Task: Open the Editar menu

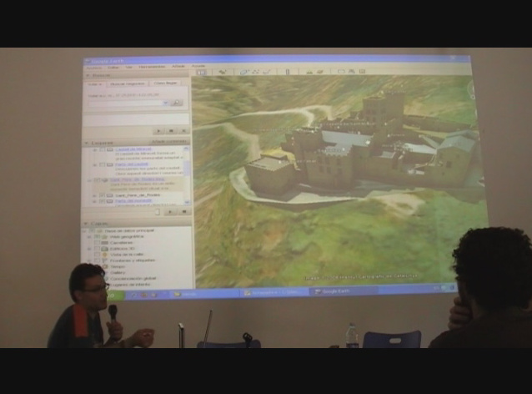Action: coord(113,68)
